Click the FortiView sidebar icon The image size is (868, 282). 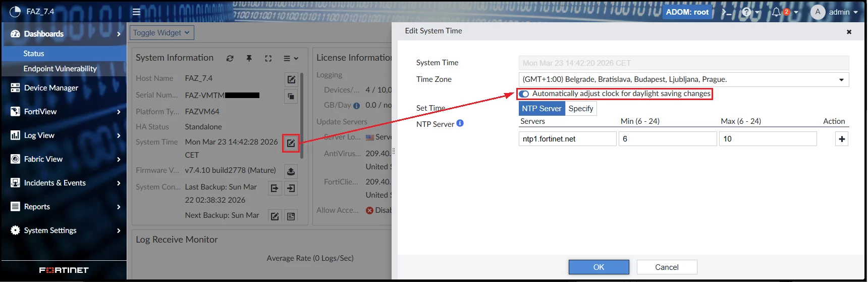(x=15, y=112)
